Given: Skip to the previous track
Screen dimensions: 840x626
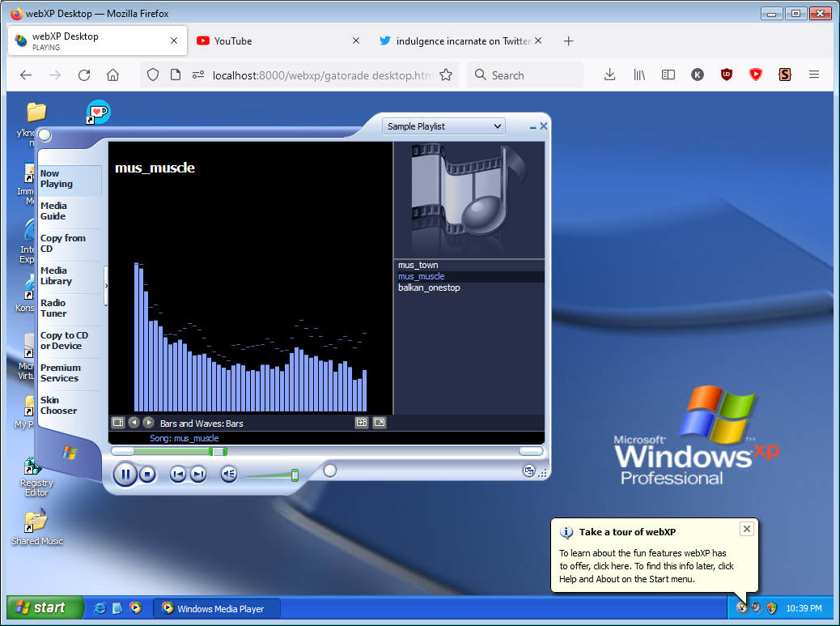Looking at the screenshot, I should click(x=177, y=475).
